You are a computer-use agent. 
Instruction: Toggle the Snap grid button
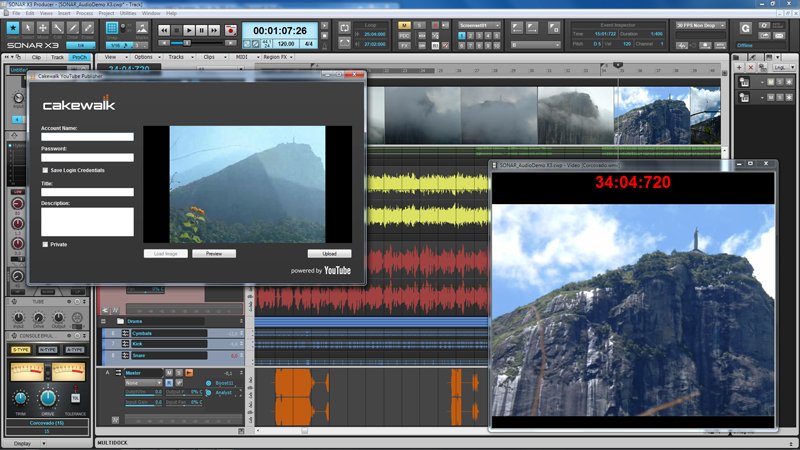click(x=112, y=28)
